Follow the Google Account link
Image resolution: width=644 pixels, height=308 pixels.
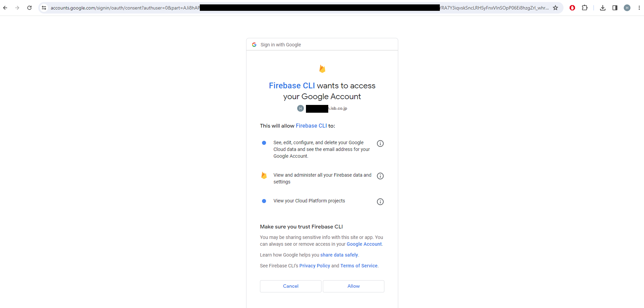pyautogui.click(x=364, y=244)
